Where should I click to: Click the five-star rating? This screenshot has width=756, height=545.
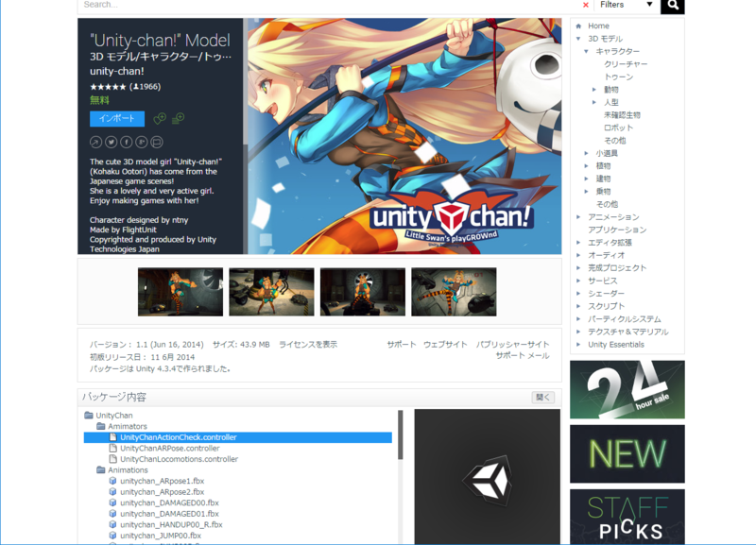pyautogui.click(x=108, y=87)
